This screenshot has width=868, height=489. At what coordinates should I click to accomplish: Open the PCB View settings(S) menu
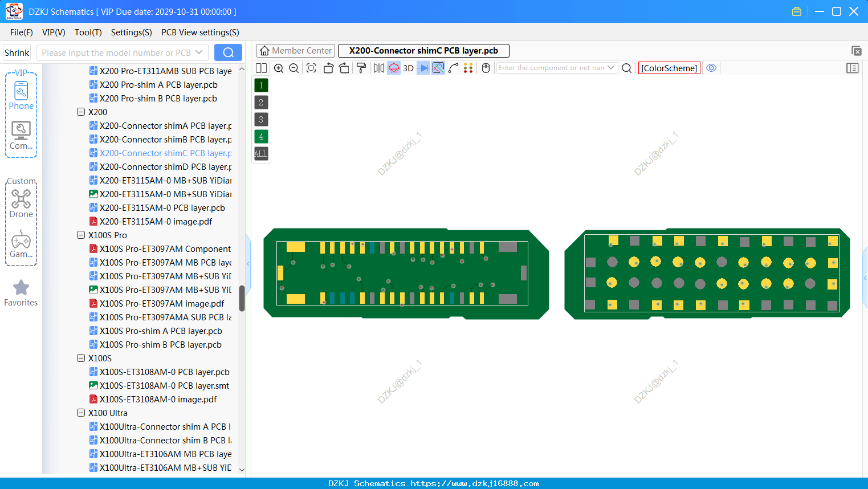click(201, 32)
